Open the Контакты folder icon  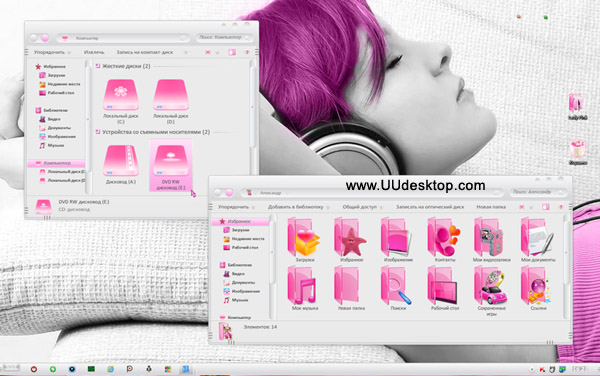click(x=444, y=237)
